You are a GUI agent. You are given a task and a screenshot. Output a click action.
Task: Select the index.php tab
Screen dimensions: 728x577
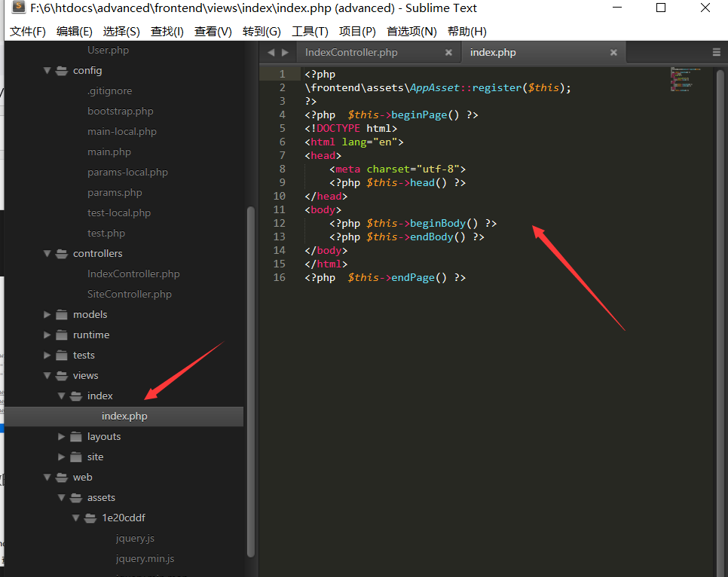[493, 53]
